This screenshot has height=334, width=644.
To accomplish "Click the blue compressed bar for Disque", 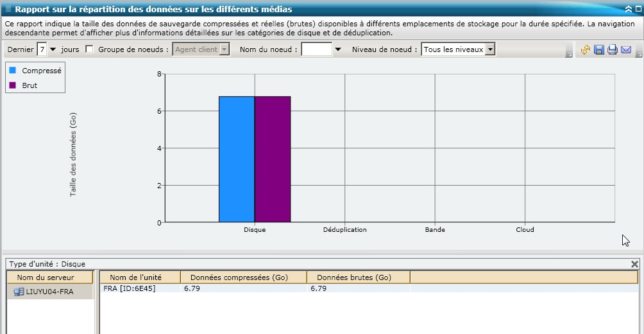I will tap(237, 159).
